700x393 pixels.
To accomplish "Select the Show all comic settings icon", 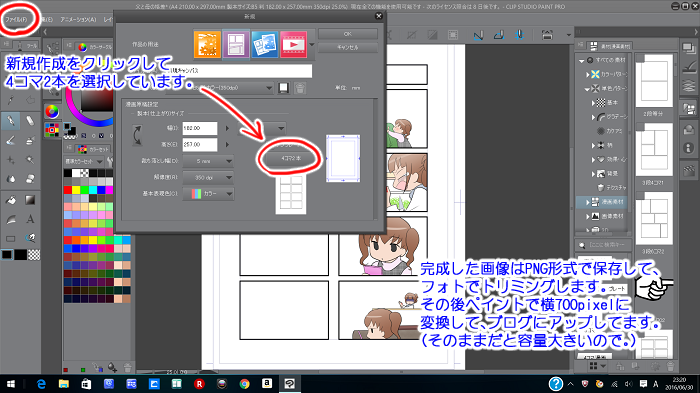I will click(265, 45).
